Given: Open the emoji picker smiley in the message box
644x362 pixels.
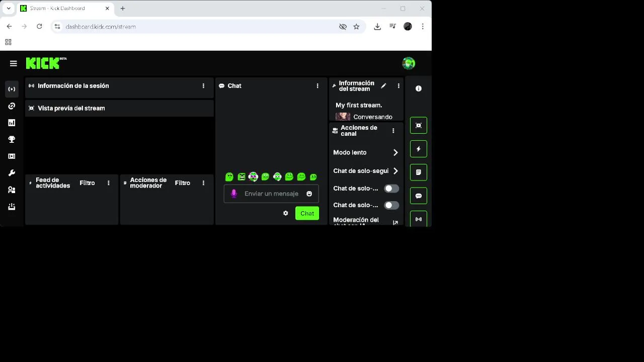Looking at the screenshot, I should point(309,194).
